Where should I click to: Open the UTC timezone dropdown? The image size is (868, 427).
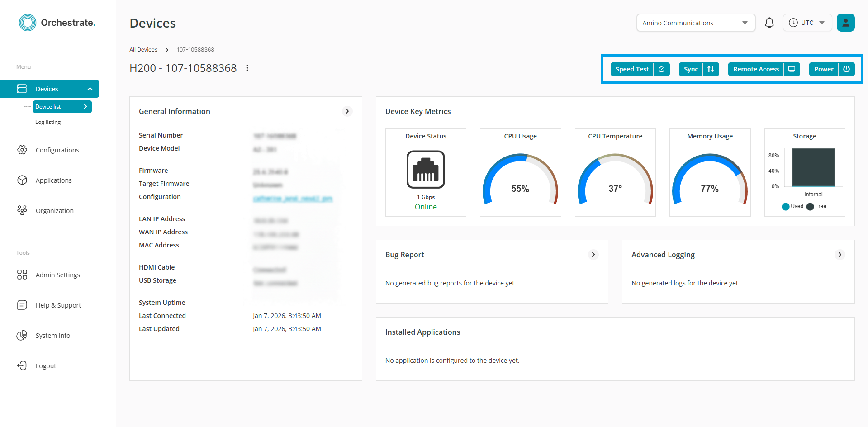coord(807,23)
